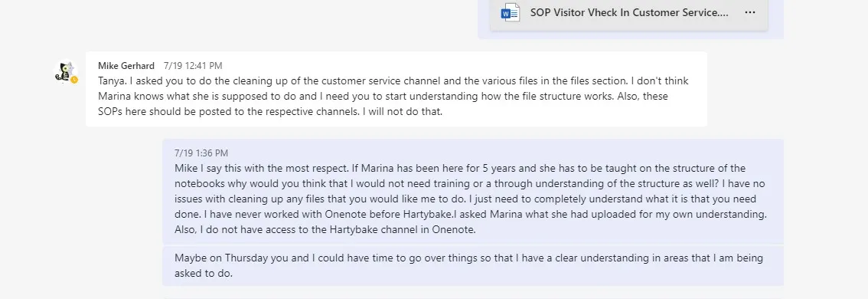Image resolution: width=868 pixels, height=299 pixels.
Task: Open more options ellipsis for SOP attachment
Action: point(750,12)
